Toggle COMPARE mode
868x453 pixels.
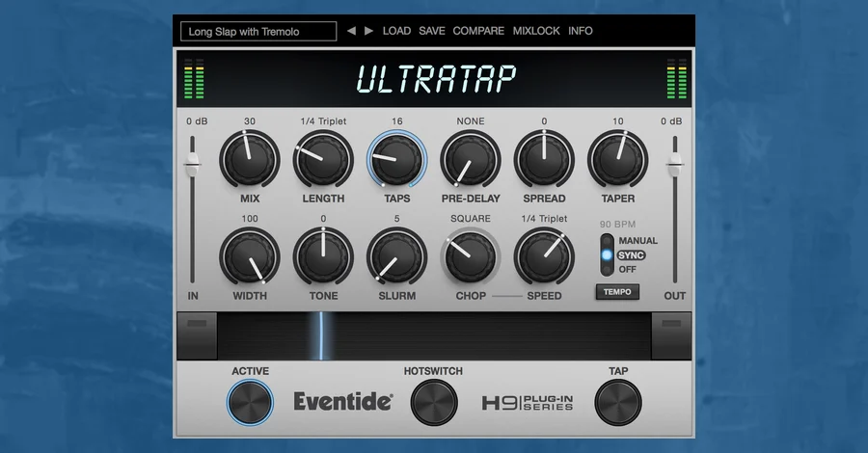[x=478, y=31]
